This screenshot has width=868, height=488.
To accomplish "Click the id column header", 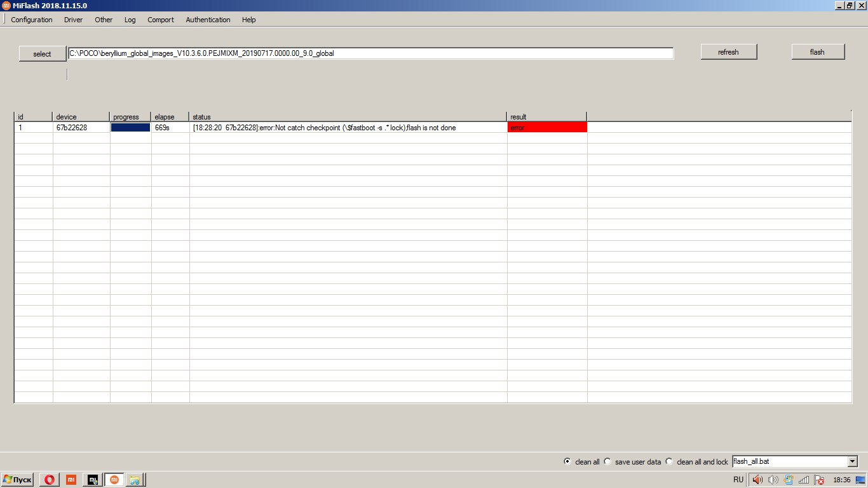I will [33, 117].
